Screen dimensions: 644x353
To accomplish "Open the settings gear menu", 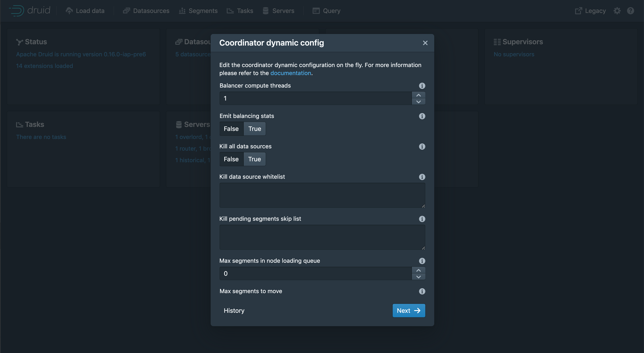I will [617, 11].
